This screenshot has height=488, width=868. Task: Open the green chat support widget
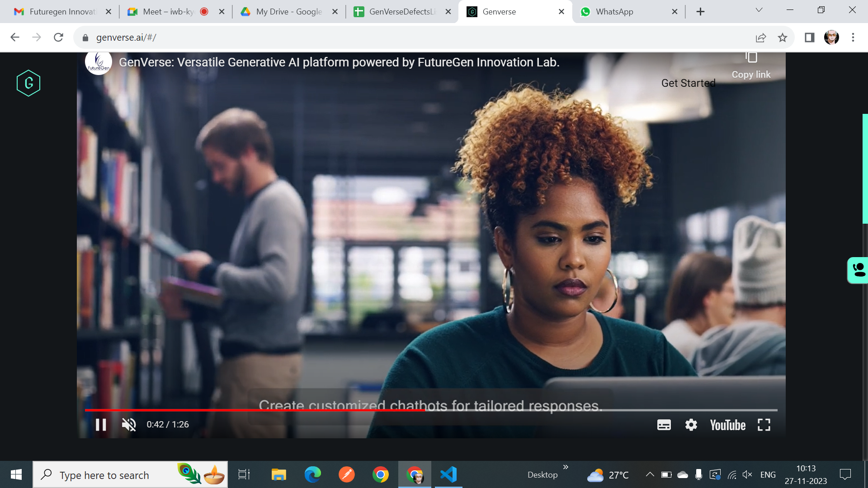(858, 270)
